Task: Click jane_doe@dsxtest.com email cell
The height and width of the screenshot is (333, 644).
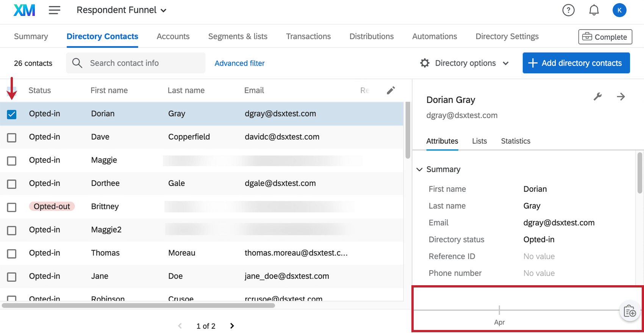Action: pos(287,276)
